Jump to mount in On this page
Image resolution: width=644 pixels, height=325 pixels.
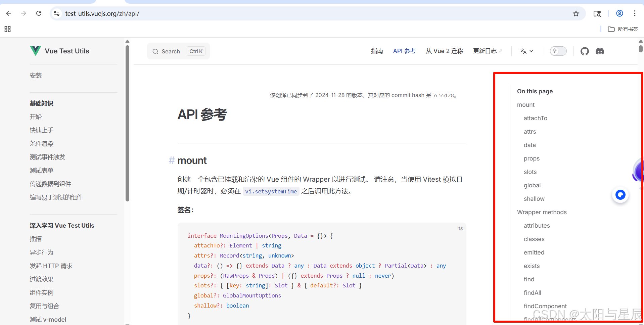(526, 105)
